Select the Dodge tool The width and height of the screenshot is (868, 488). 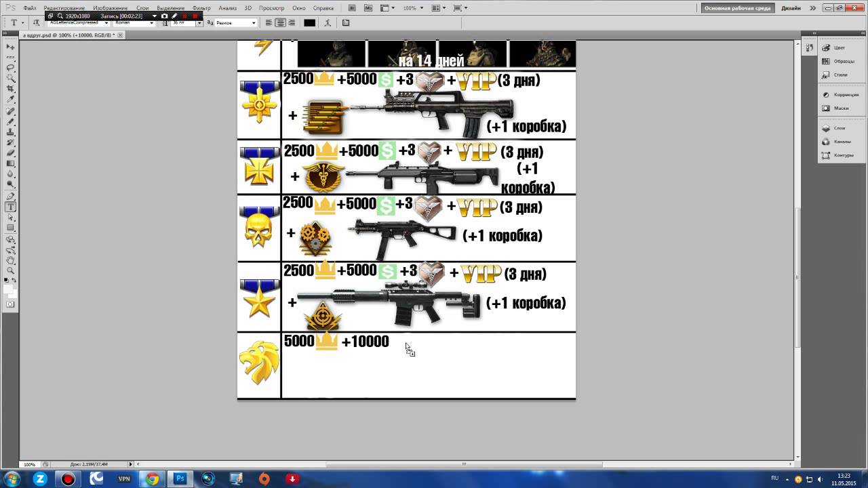pyautogui.click(x=10, y=184)
